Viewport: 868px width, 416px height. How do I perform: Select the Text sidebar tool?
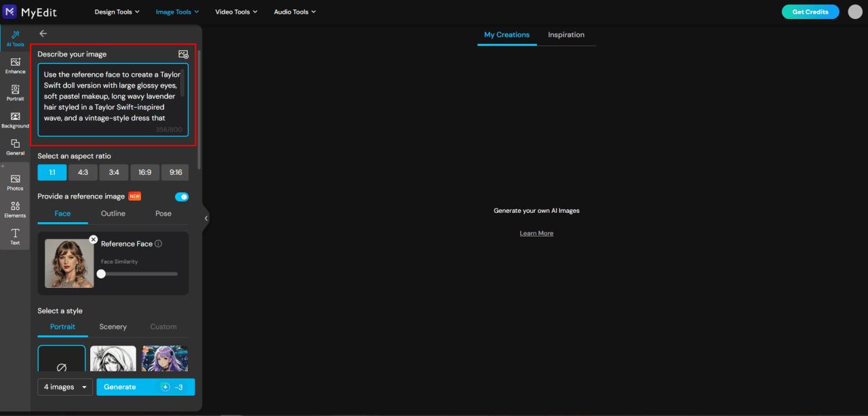click(15, 236)
